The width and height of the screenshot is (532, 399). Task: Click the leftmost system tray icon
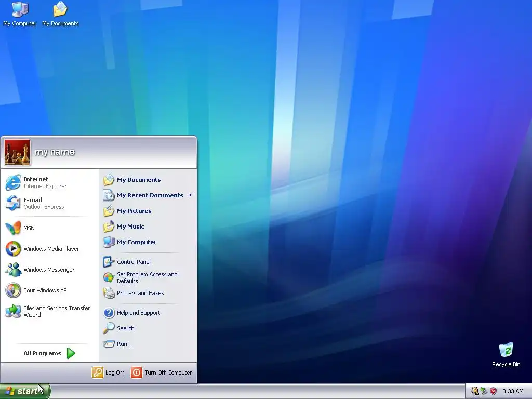pyautogui.click(x=475, y=391)
